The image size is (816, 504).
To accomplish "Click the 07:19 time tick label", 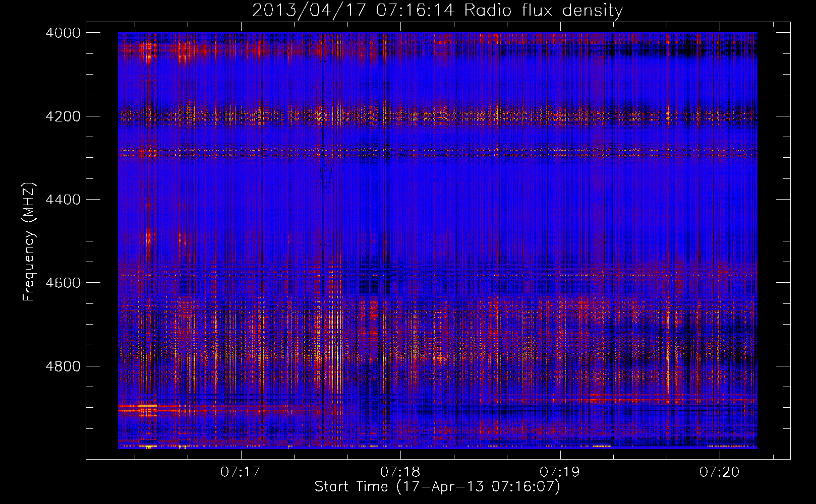I will pyautogui.click(x=560, y=472).
